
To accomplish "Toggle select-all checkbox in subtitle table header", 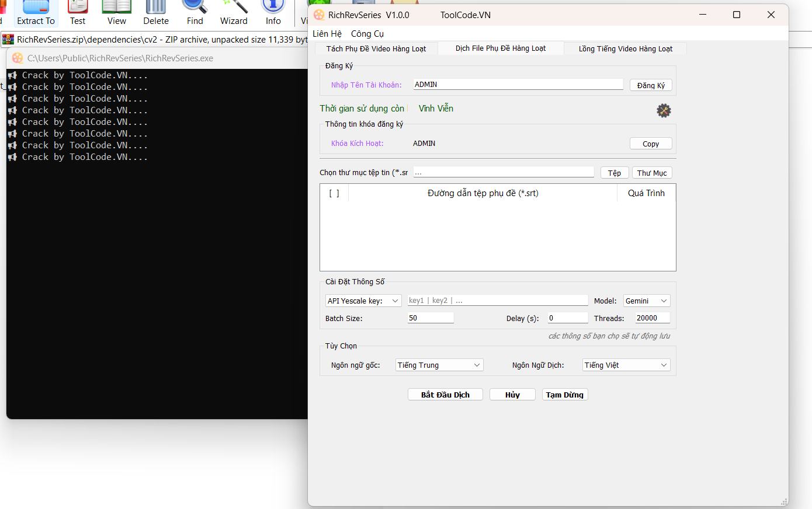I will pos(334,193).
